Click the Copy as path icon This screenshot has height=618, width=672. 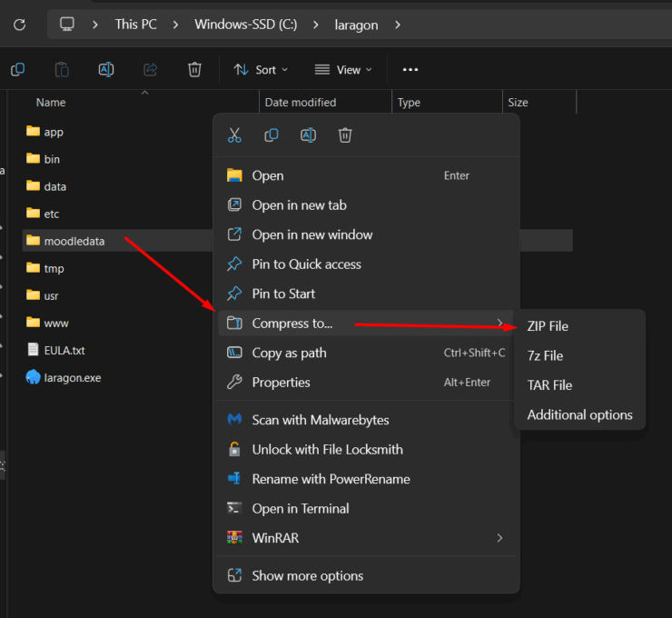click(x=234, y=353)
